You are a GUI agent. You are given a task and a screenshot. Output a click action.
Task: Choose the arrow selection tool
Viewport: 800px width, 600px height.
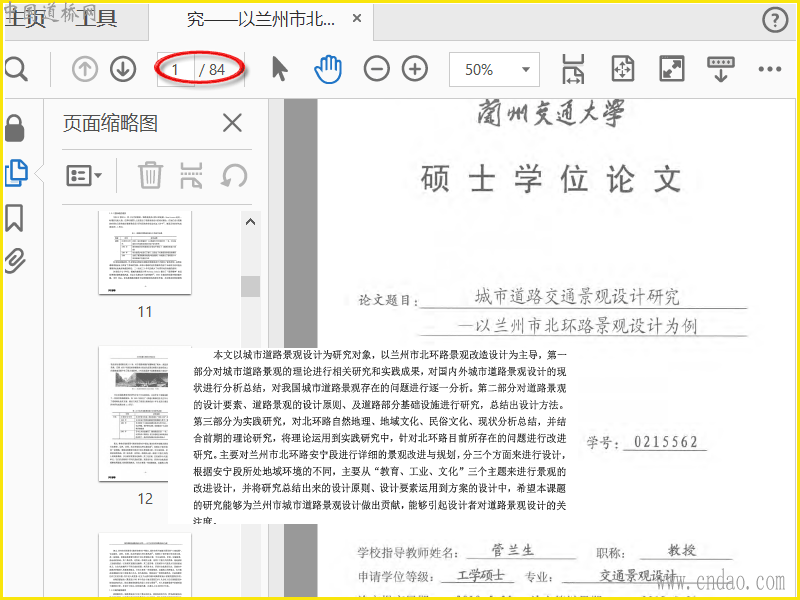tap(280, 69)
